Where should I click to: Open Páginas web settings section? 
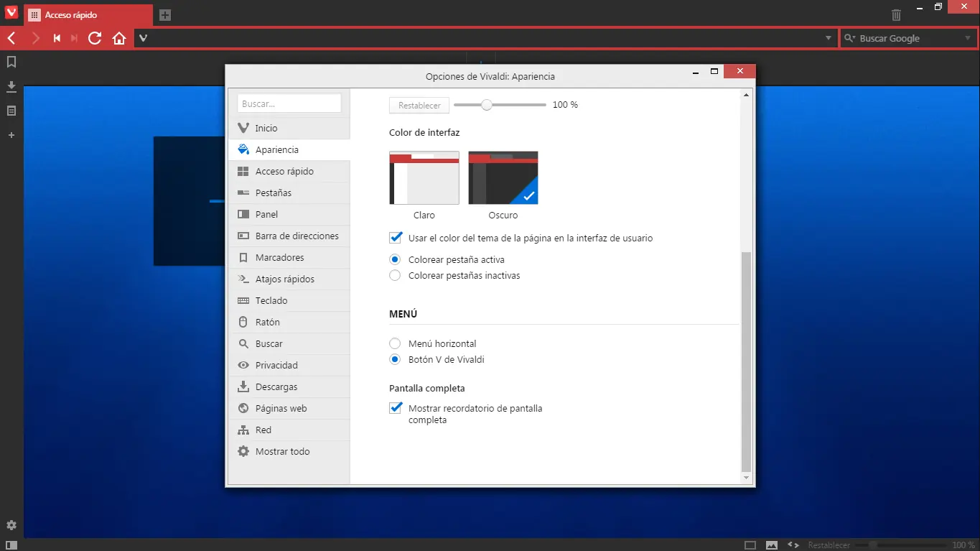(x=289, y=408)
